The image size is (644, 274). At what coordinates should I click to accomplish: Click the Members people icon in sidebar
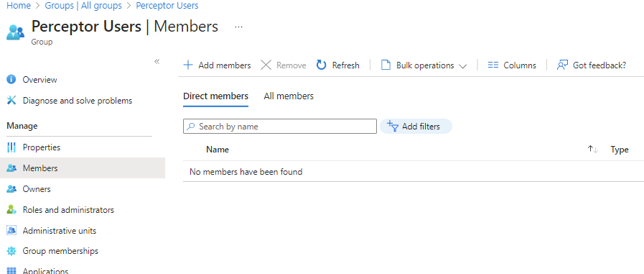[x=11, y=168]
